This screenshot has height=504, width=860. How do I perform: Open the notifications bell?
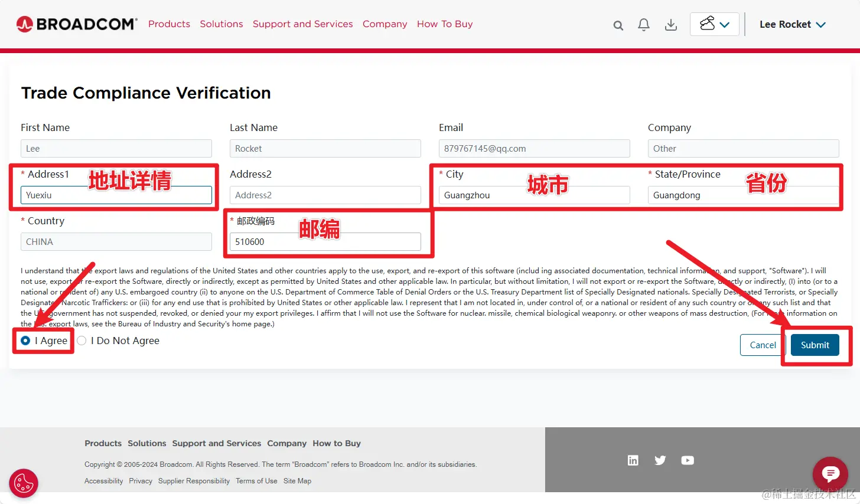coord(644,25)
